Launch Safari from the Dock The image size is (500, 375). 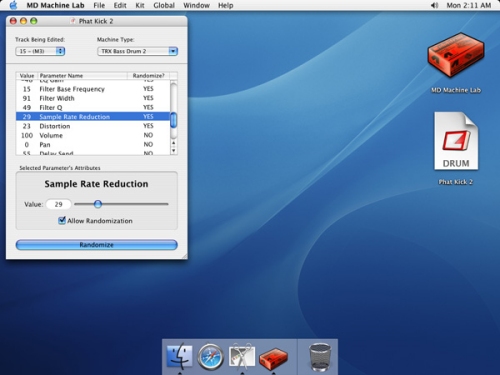(x=211, y=357)
